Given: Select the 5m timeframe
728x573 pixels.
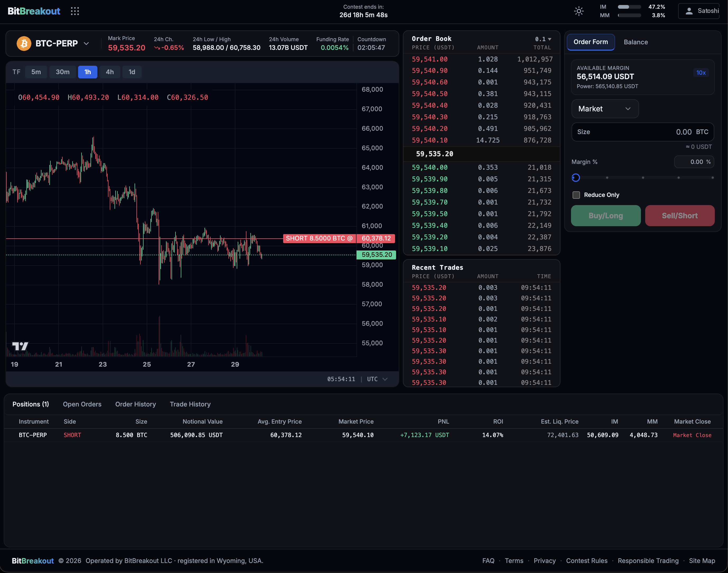Looking at the screenshot, I should [36, 72].
